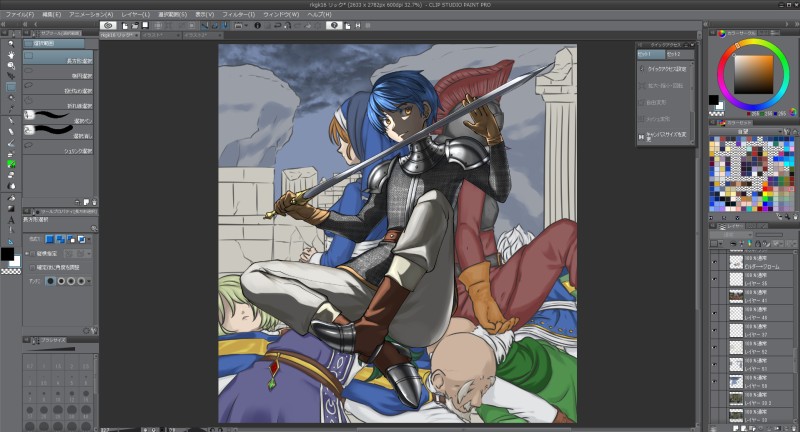Toggle the 確定後に角度を調整 checkbox

33,267
